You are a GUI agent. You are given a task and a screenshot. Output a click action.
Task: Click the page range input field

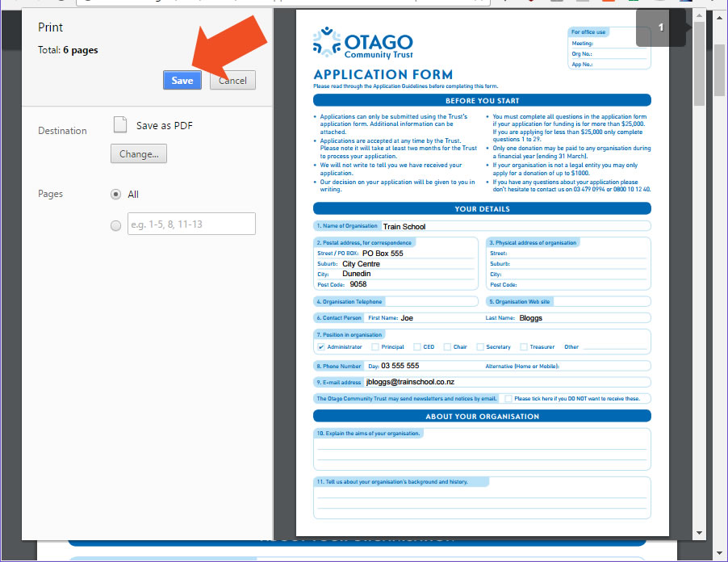coord(191,224)
